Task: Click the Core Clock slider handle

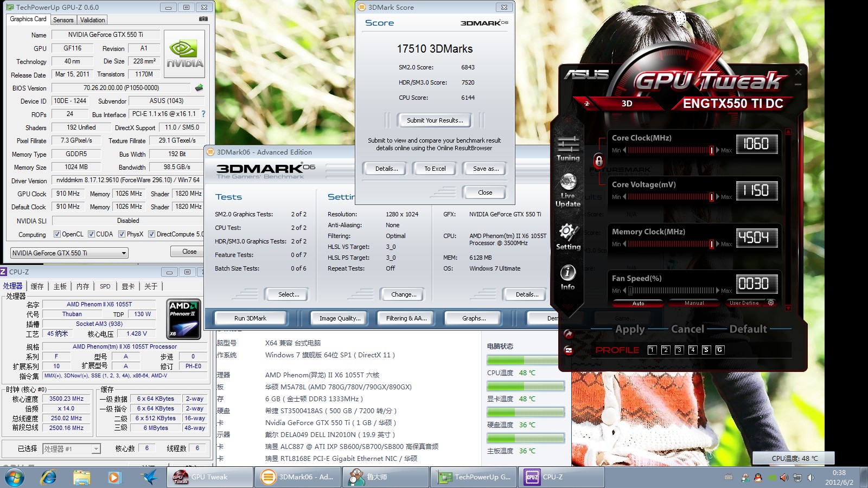Action: 711,150
